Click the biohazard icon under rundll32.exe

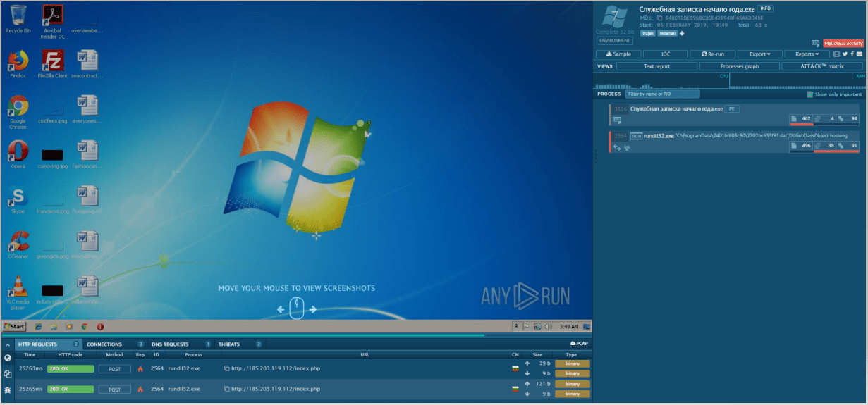click(x=626, y=147)
